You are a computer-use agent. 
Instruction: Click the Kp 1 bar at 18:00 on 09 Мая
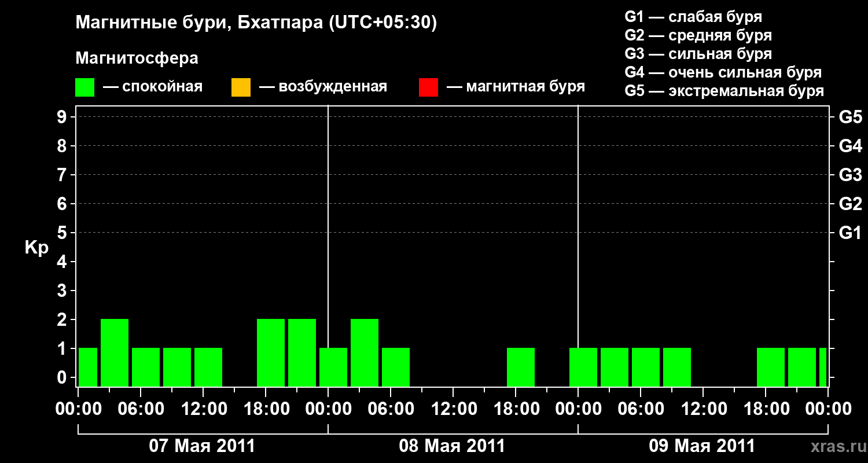771,367
